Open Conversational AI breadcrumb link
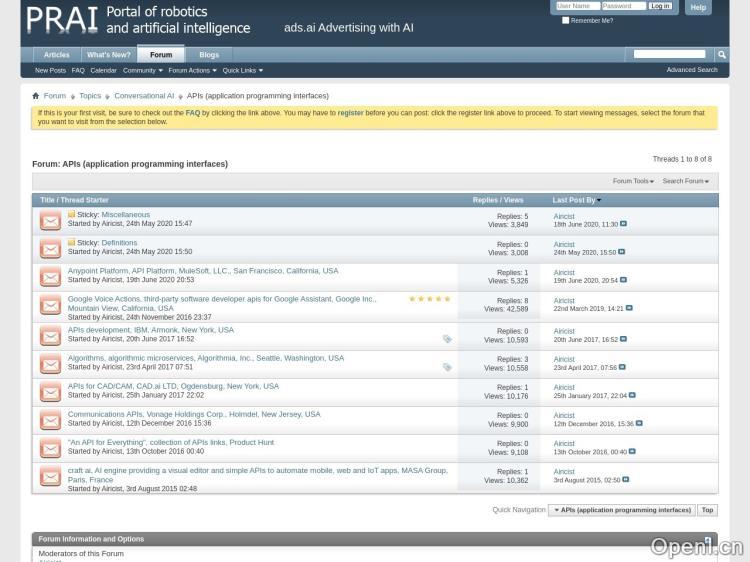Image resolution: width=750 pixels, height=562 pixels. point(144,96)
